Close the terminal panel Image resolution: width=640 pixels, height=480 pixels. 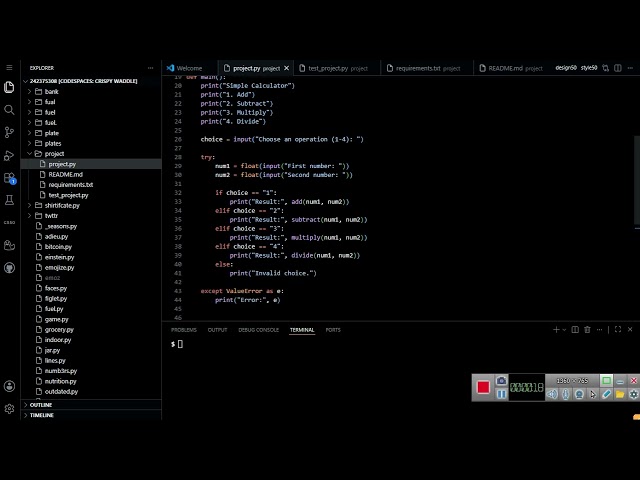pos(630,329)
